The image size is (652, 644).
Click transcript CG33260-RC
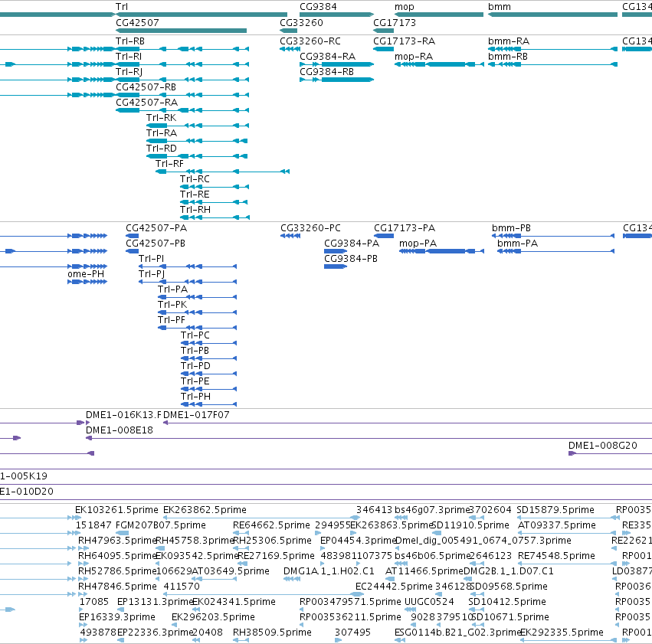pos(310,41)
